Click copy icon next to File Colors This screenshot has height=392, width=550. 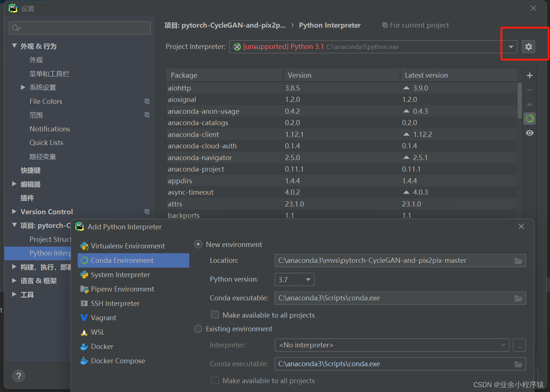pyautogui.click(x=147, y=101)
